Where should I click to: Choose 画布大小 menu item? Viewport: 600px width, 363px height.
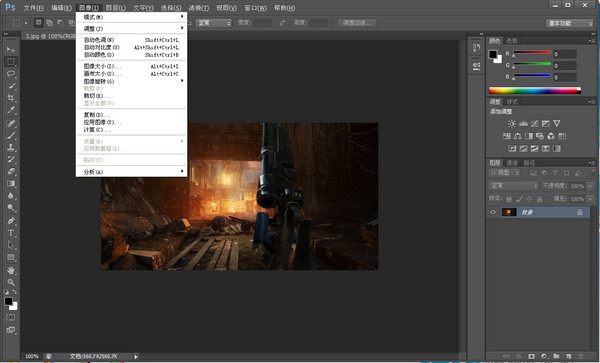pyautogui.click(x=131, y=73)
